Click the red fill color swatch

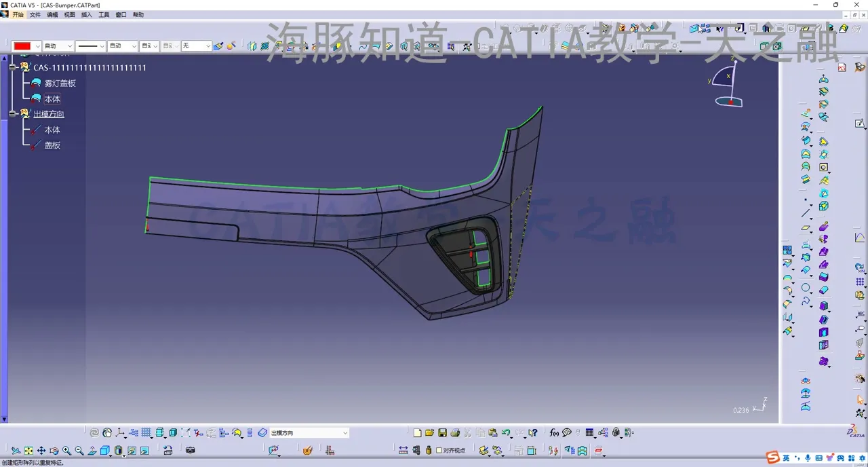click(x=22, y=46)
